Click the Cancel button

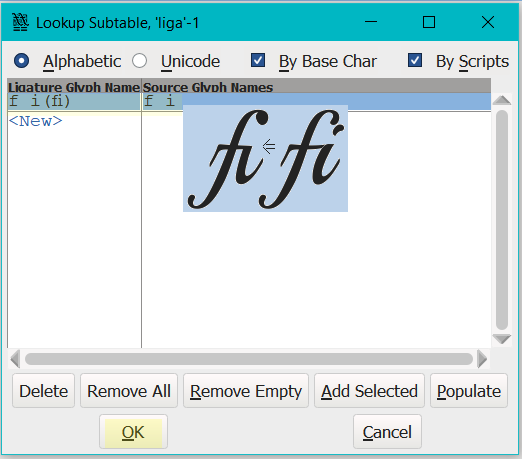click(x=387, y=432)
